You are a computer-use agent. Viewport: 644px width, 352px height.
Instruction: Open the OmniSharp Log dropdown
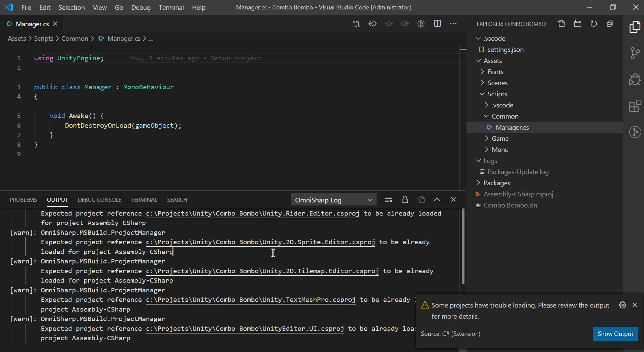click(333, 200)
